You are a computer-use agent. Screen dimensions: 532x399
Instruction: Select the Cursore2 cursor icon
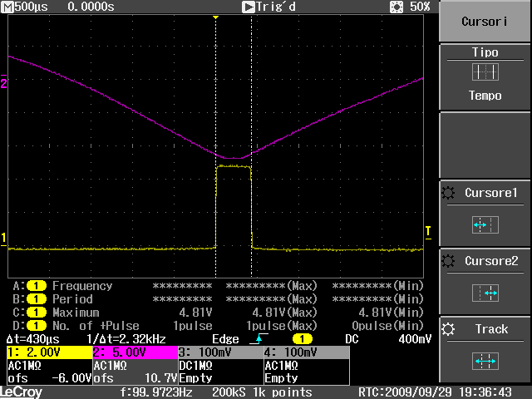pos(484,293)
